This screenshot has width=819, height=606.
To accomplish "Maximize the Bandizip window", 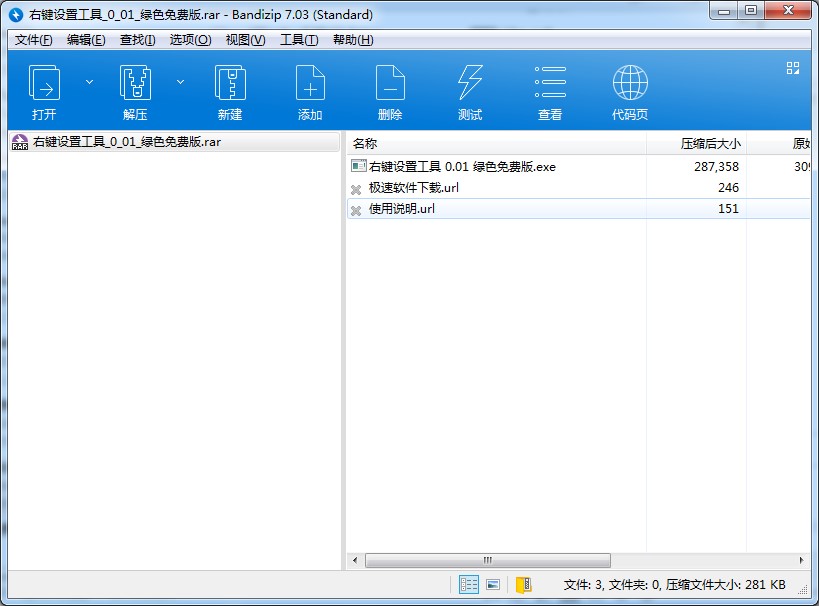I will click(751, 11).
